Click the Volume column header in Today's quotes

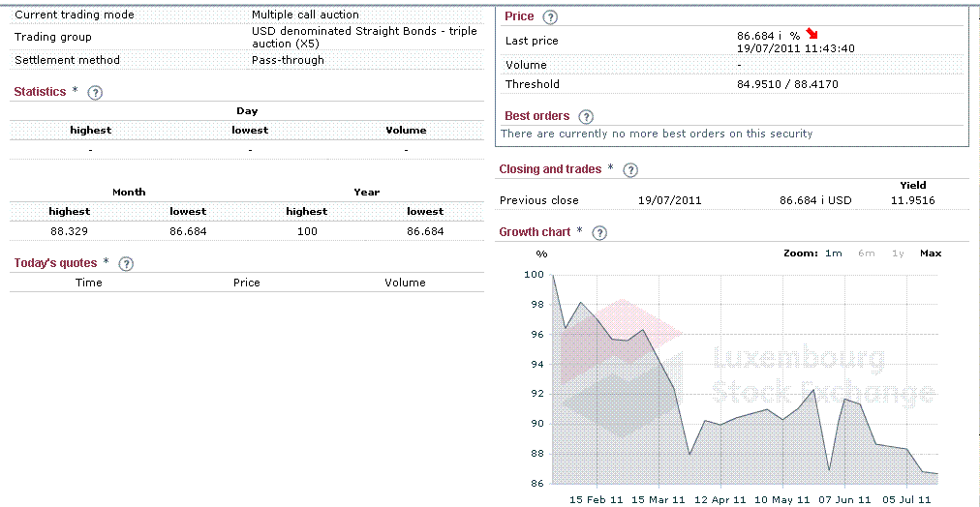pos(405,283)
